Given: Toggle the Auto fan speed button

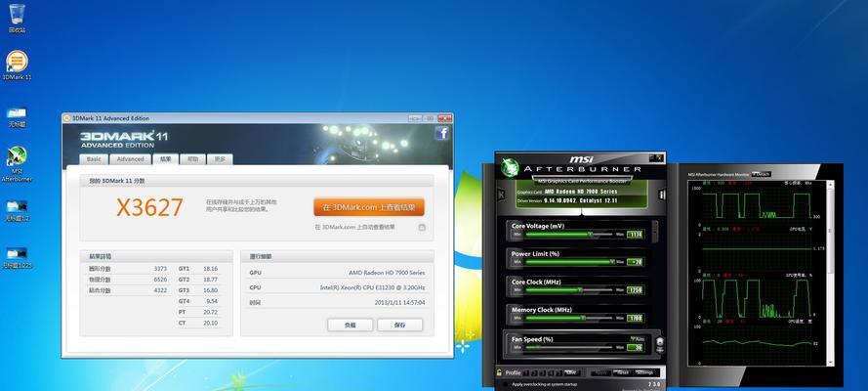Looking at the screenshot, I should pyautogui.click(x=638, y=339).
